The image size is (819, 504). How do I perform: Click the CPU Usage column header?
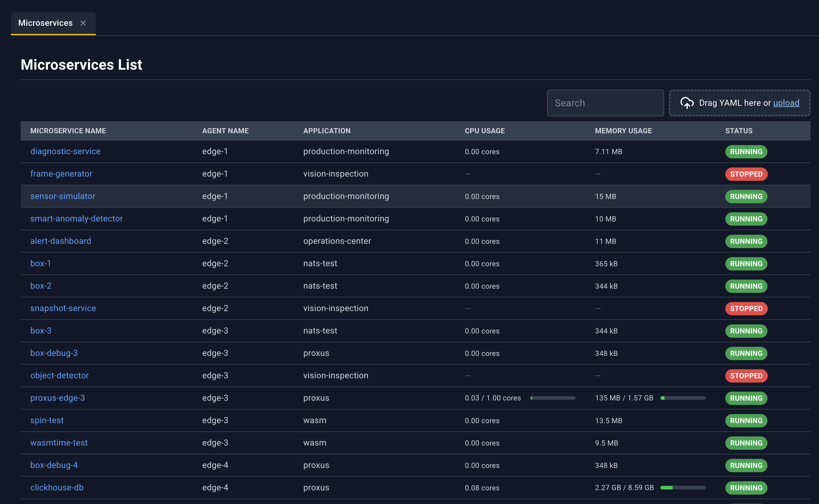485,131
